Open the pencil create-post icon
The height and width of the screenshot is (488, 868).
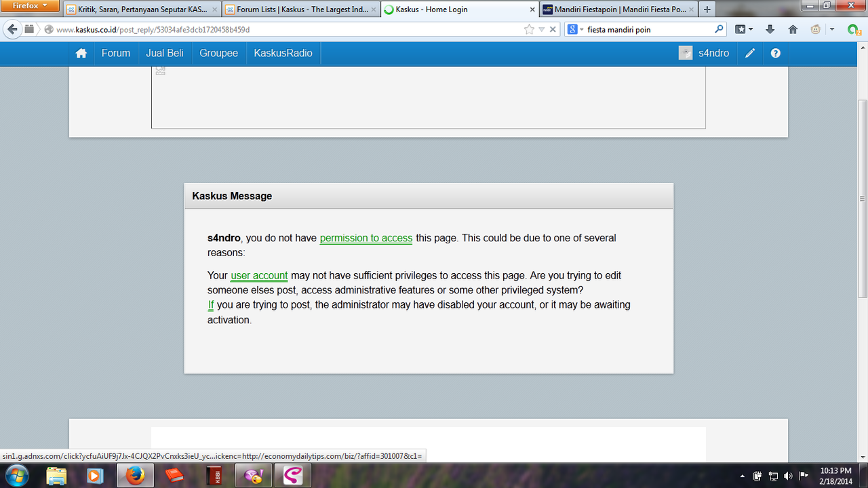[x=750, y=53]
